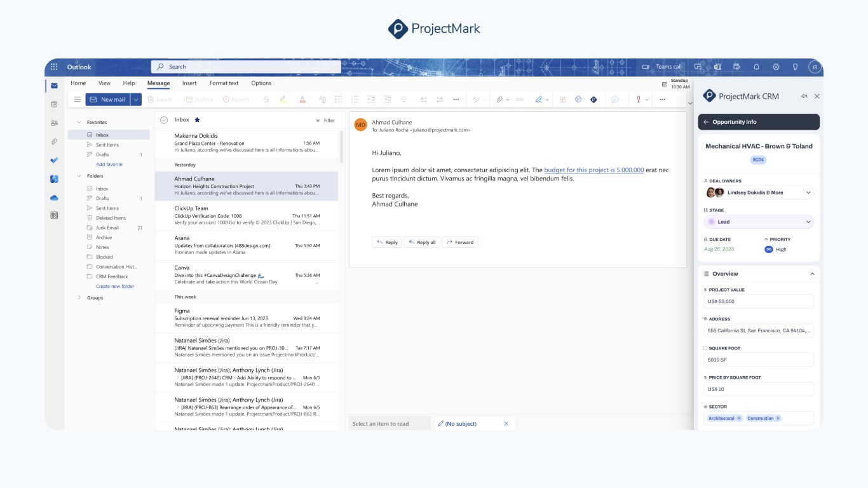Click the Reply all button

click(x=422, y=242)
